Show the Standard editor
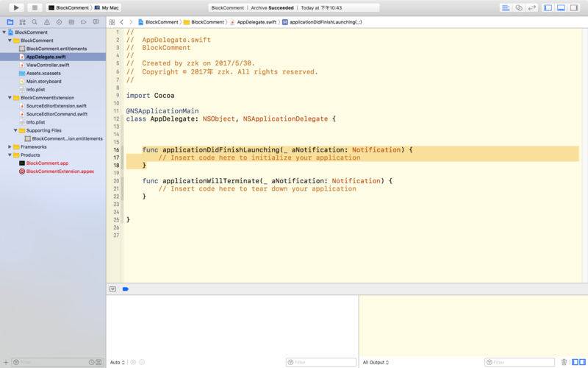The height and width of the screenshot is (368, 588). tap(506, 7)
